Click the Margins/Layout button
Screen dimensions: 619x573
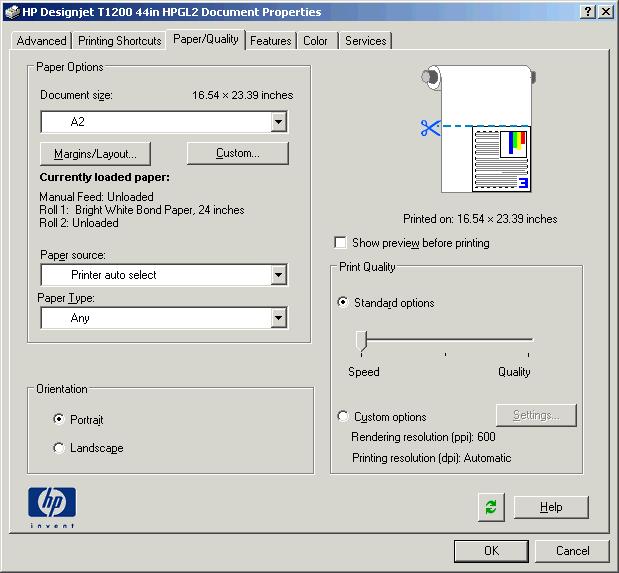coord(95,154)
